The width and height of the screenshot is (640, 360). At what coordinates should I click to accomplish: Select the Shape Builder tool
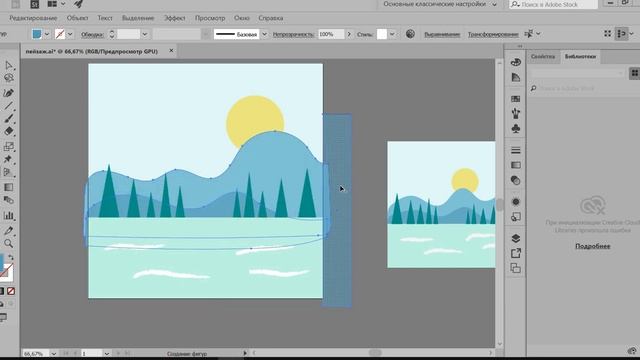point(9,172)
